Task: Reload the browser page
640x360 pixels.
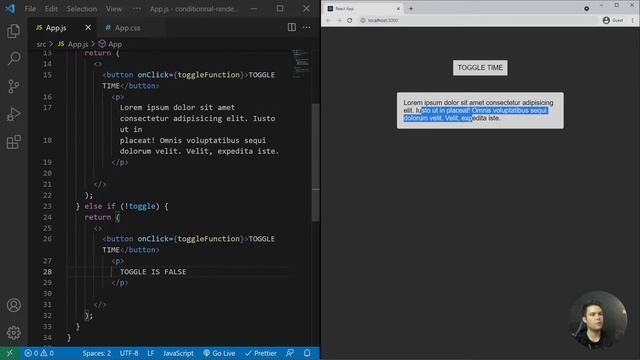Action: point(350,20)
